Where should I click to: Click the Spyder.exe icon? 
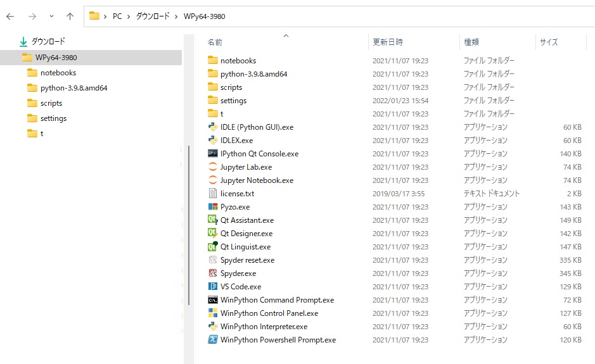[213, 273]
